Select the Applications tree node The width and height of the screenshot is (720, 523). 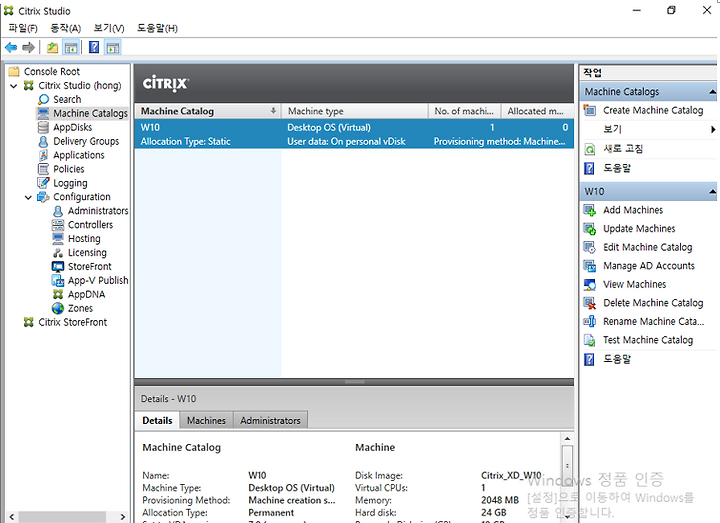tap(79, 155)
